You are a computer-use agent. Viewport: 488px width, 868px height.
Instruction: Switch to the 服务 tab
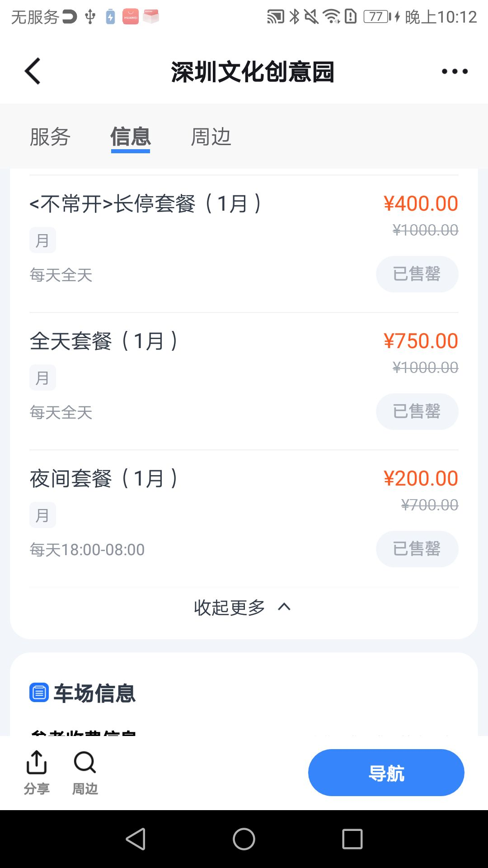click(50, 137)
